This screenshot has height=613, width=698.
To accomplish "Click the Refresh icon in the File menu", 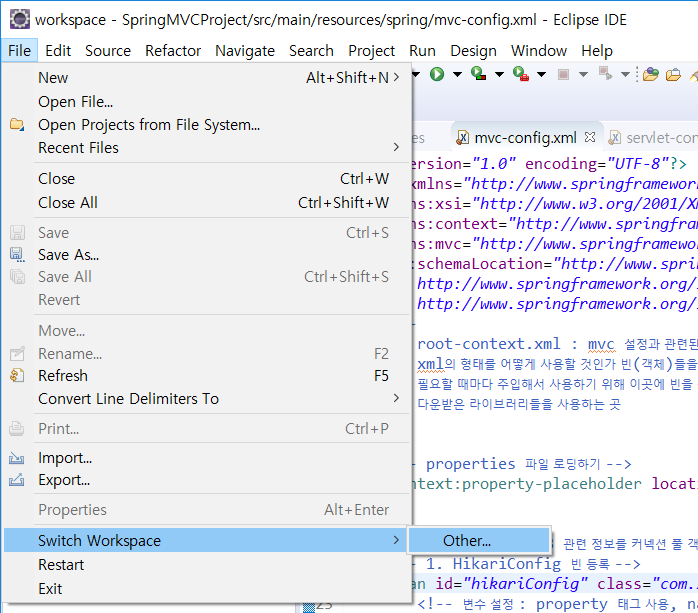I will pyautogui.click(x=17, y=376).
